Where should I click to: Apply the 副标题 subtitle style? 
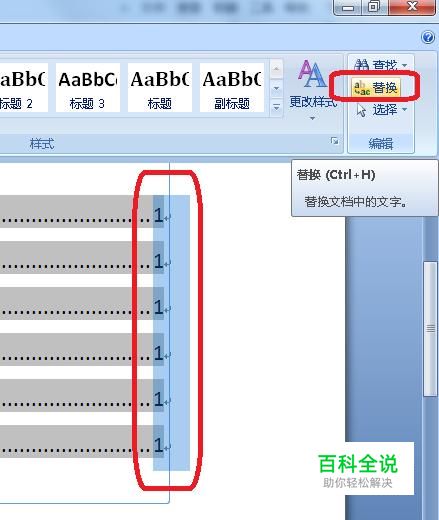pos(232,88)
